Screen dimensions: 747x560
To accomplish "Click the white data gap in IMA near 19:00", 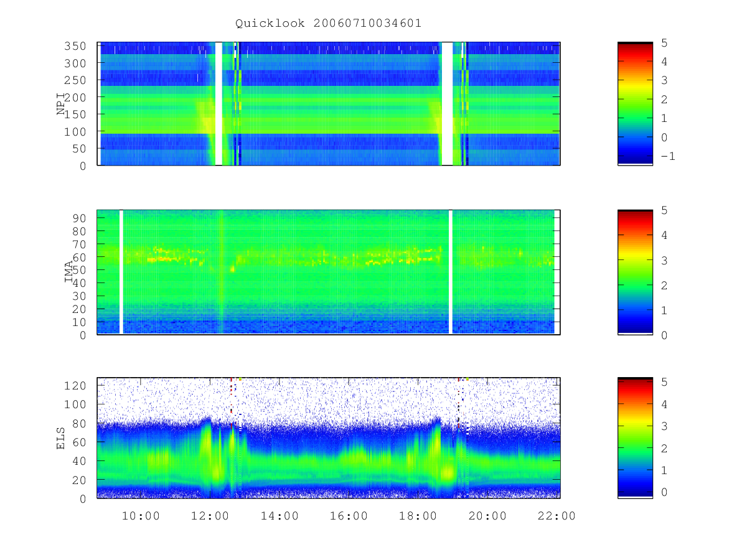I will (451, 272).
